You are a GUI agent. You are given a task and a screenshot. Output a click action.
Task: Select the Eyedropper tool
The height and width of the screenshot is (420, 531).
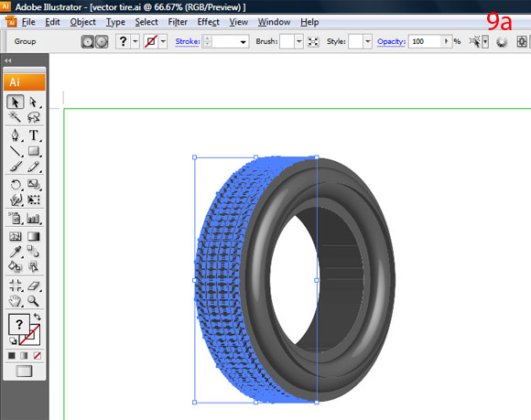coord(16,252)
